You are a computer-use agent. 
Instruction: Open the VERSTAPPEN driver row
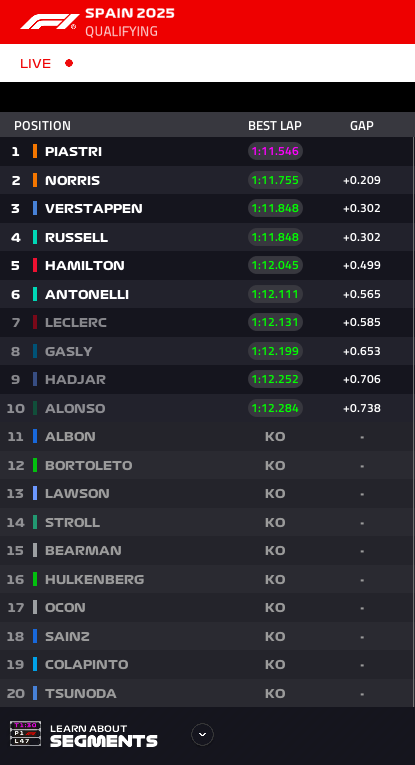(207, 208)
